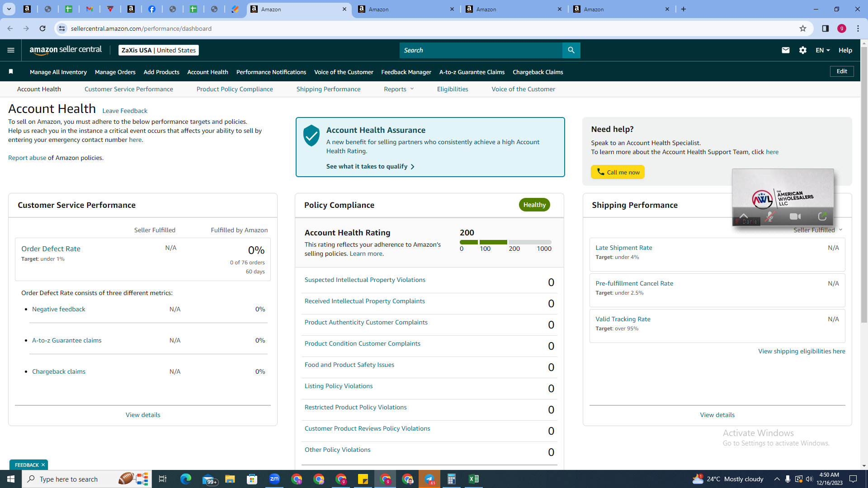The image size is (868, 488).
Task: Switch to the Eligibilities tab
Action: click(x=453, y=89)
